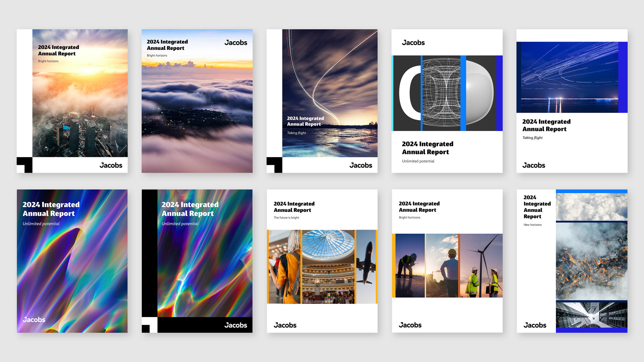Click 'The future is bright' subtitle
The height and width of the screenshot is (362, 644).
click(286, 218)
